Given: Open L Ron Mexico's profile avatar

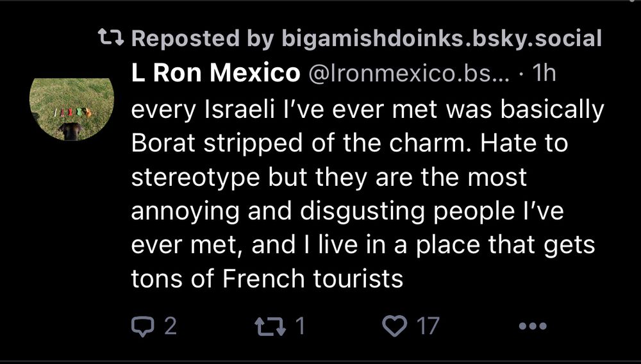Looking at the screenshot, I should coord(72,108).
